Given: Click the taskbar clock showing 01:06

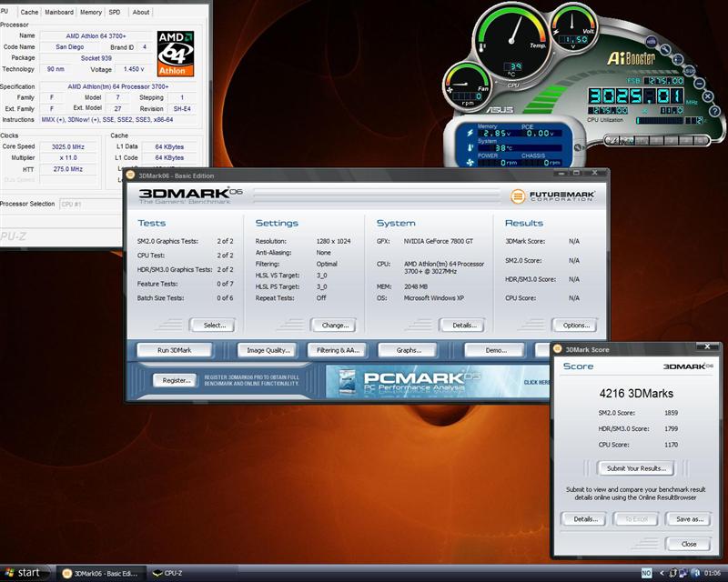Looking at the screenshot, I should 713,573.
